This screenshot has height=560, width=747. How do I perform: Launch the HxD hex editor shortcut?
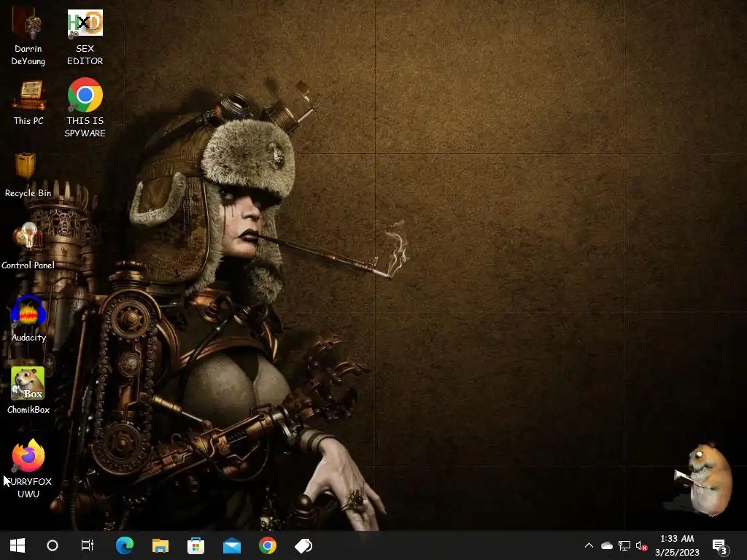[85, 36]
